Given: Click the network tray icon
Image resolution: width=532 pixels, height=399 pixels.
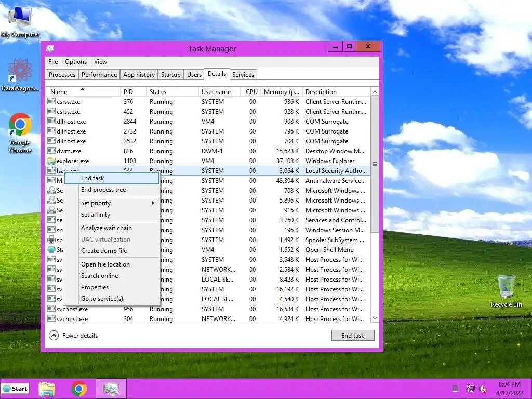Looking at the screenshot, I should pyautogui.click(x=471, y=389).
